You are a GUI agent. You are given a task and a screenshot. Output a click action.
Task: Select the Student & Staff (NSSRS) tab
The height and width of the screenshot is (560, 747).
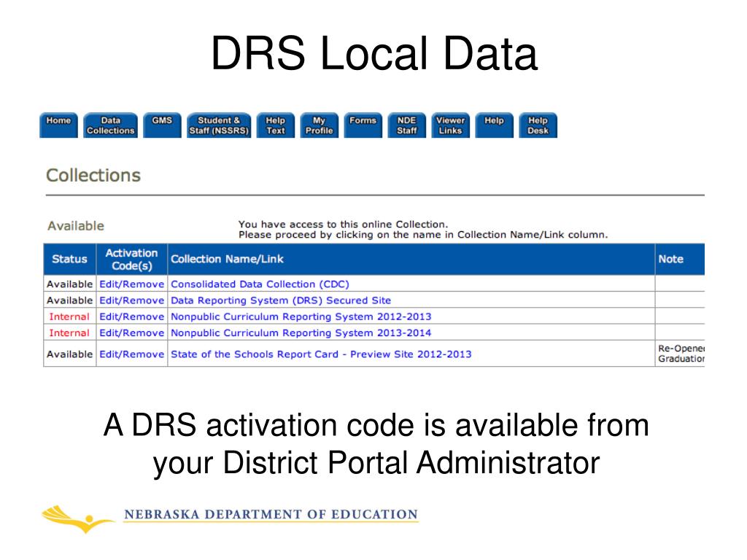click(x=219, y=125)
